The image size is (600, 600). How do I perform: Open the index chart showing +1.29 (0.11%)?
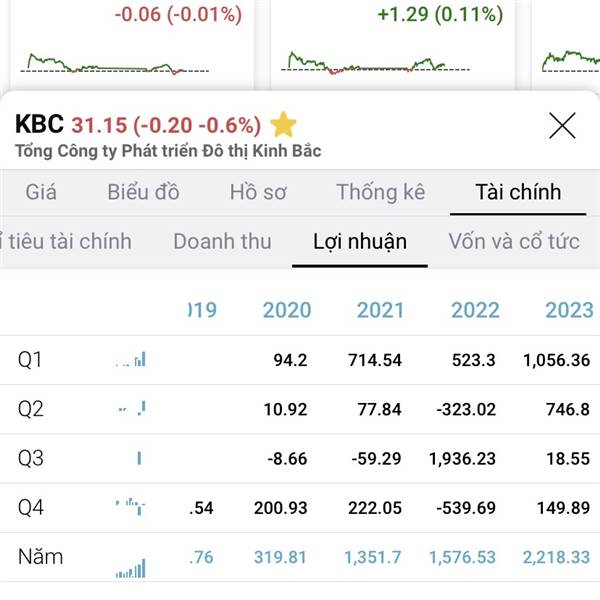tap(393, 44)
